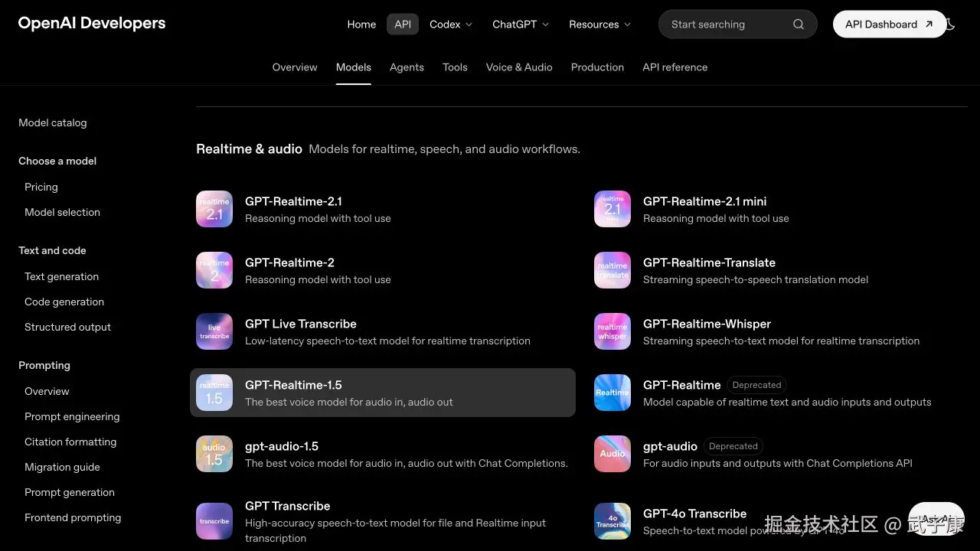This screenshot has height=551, width=980.
Task: Open the Production tab
Action: click(597, 67)
